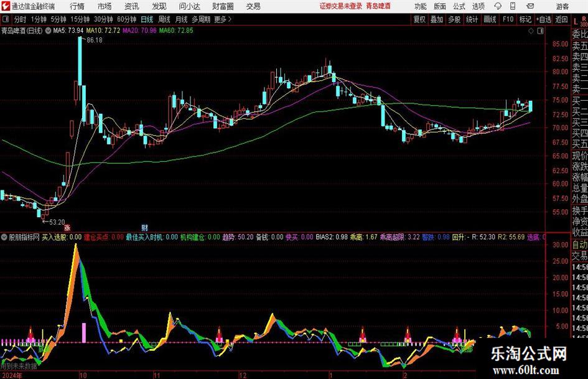Click the 统计 button
The image size is (588, 379).
point(472,19)
